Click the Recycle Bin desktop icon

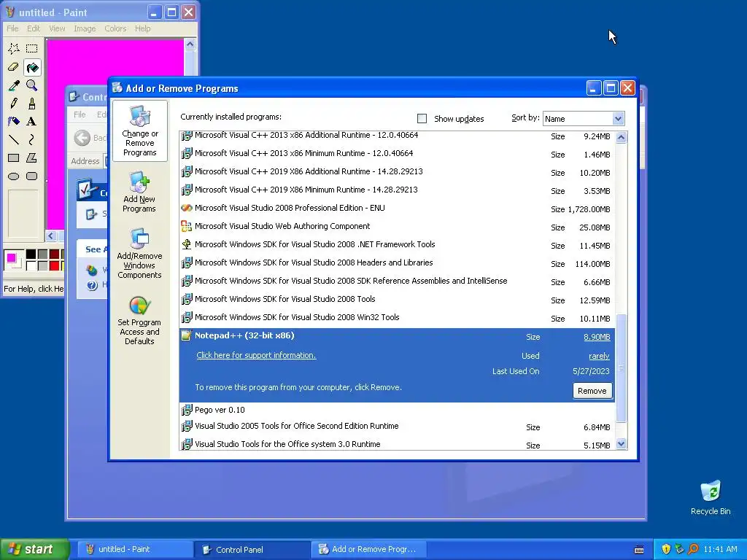(711, 497)
